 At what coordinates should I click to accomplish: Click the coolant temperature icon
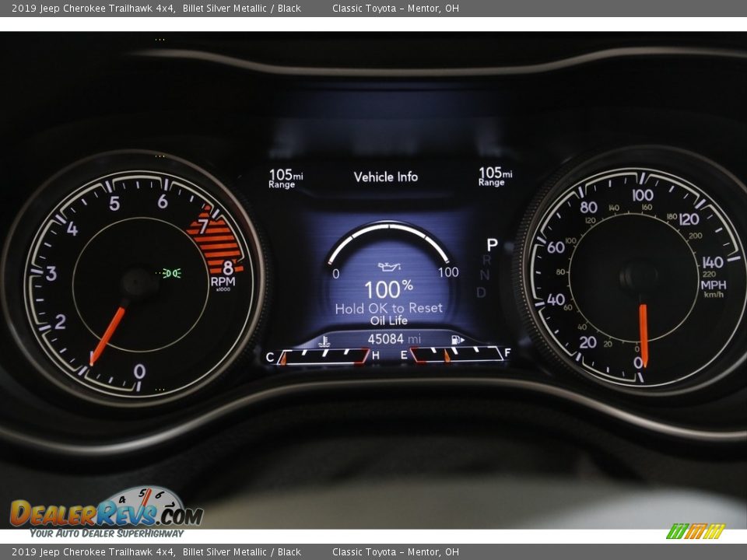click(x=324, y=341)
